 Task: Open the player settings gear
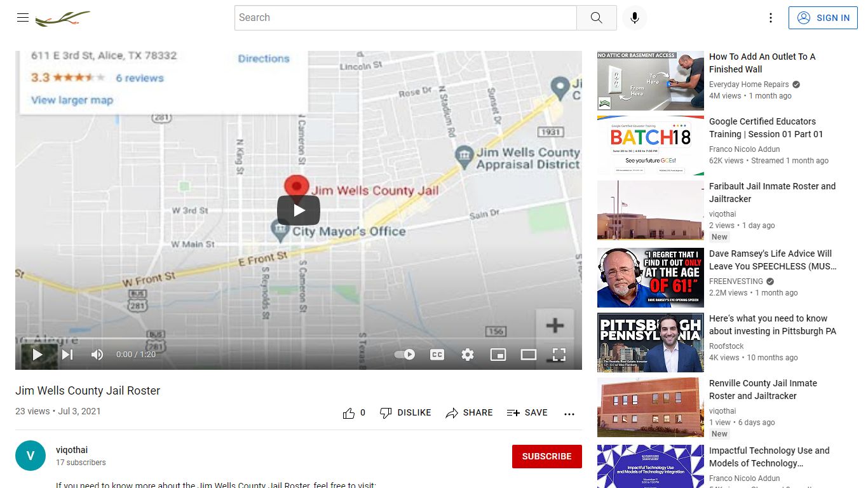468,355
